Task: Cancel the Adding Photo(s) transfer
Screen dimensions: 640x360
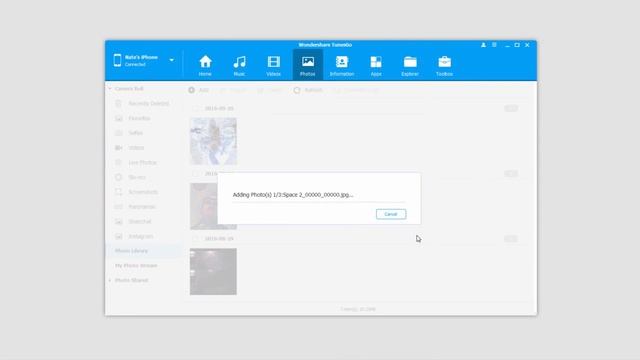Action: coord(391,214)
